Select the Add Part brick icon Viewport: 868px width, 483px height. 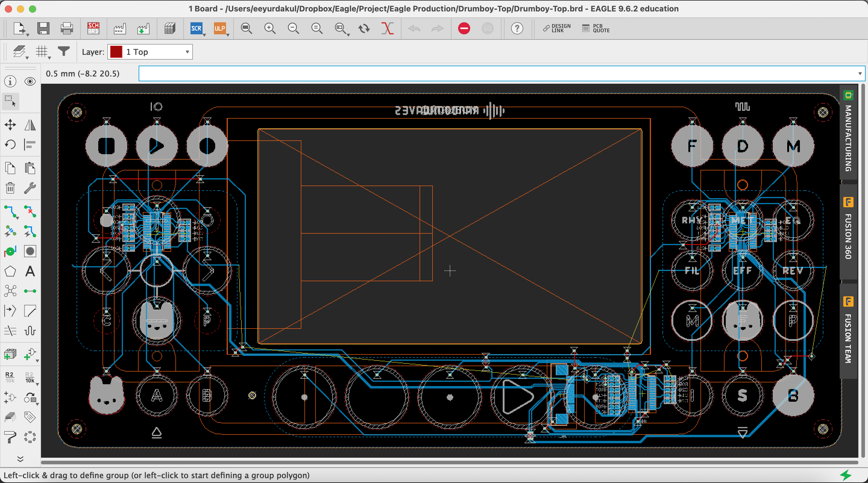pos(10,354)
